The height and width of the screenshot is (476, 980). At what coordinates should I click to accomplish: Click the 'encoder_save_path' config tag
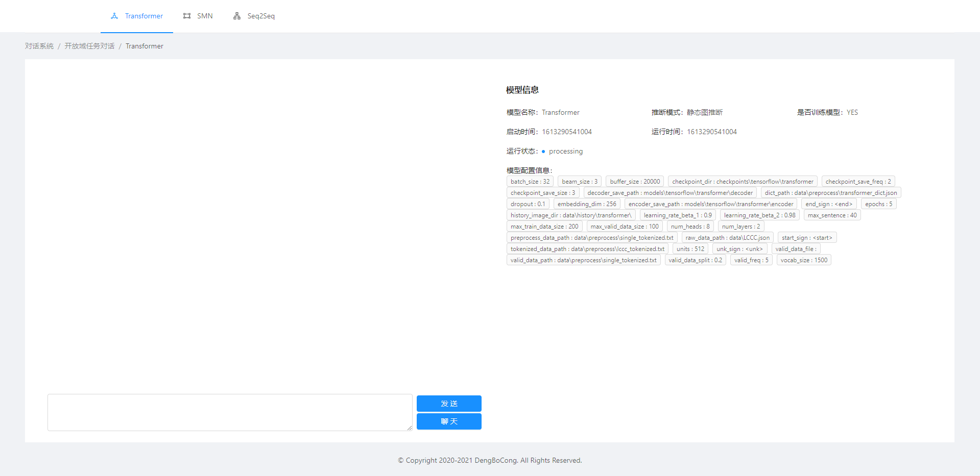point(711,204)
